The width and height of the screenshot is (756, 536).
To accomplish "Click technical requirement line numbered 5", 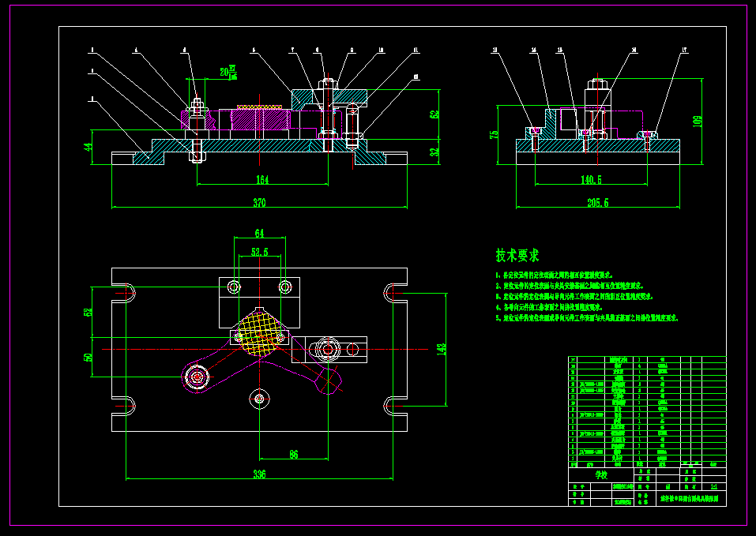I will (587, 318).
